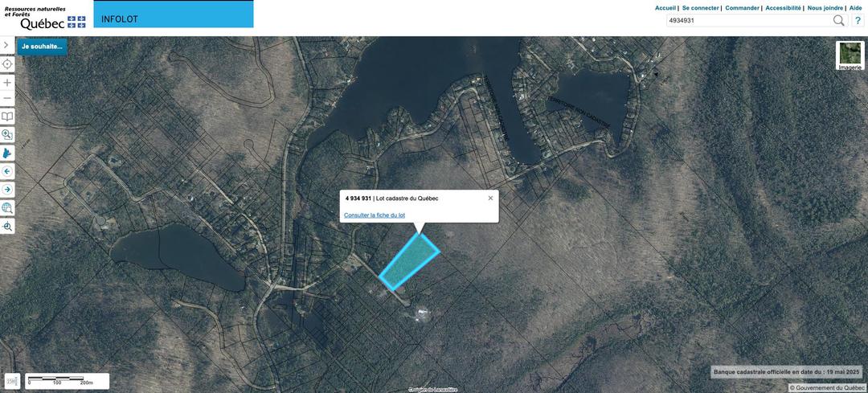Click the search magnifier icon
868x393 pixels.
(839, 20)
